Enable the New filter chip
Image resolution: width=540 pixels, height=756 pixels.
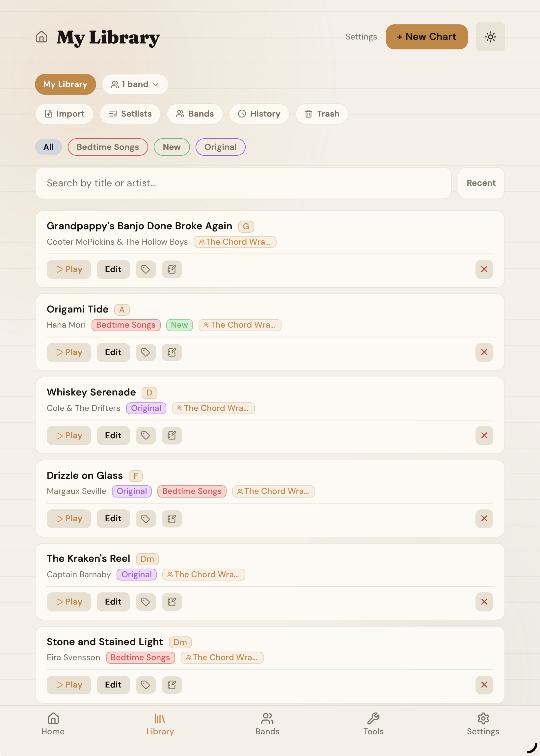point(172,147)
